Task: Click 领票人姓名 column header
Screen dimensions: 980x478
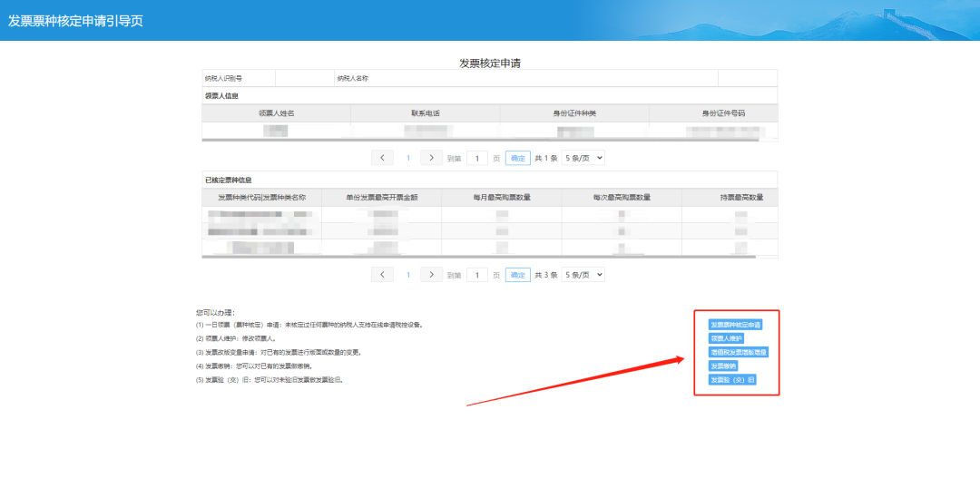Action: 276,113
